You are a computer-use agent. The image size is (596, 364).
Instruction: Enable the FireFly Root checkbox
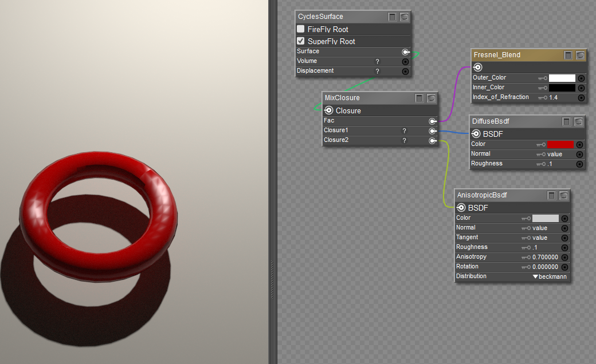[x=301, y=29]
